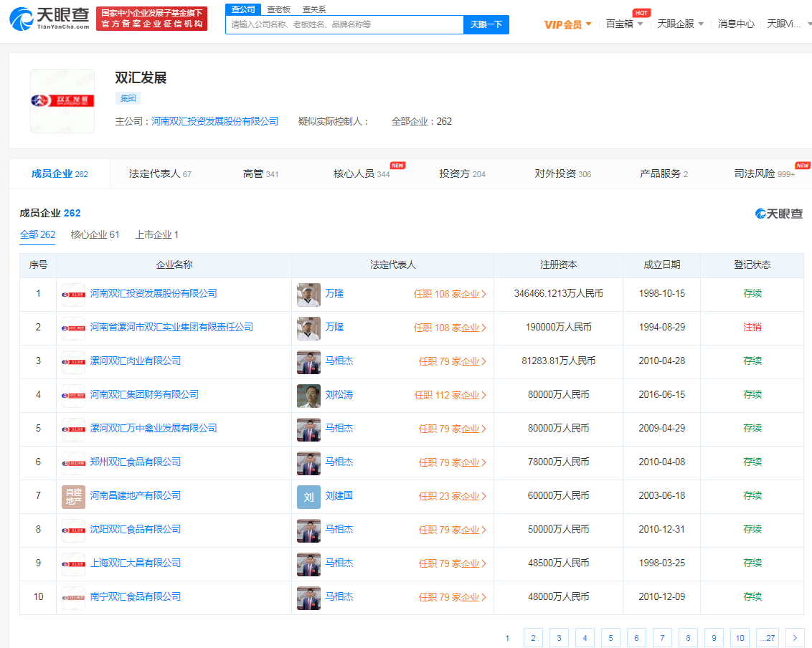This screenshot has height=648, width=812.
Task: Open the 产品服务 2 tab
Action: (x=664, y=174)
